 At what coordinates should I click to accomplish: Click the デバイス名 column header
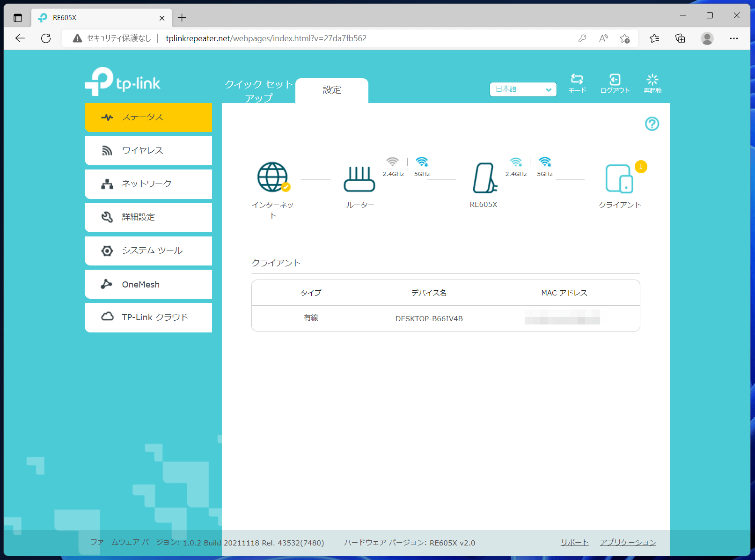point(429,293)
